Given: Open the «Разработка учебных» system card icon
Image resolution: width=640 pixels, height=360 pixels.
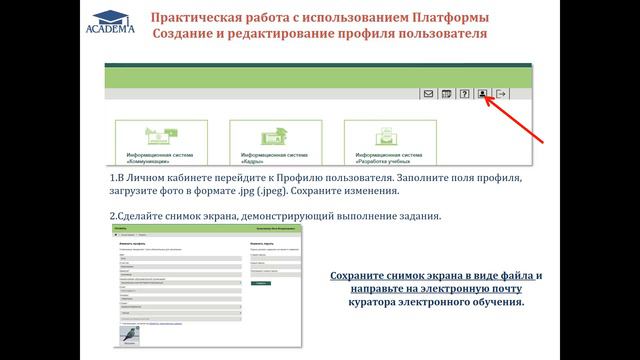Looking at the screenshot, I should coord(386,136).
